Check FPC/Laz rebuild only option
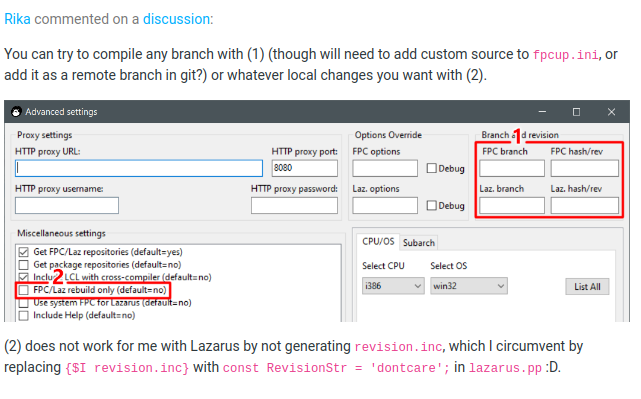Viewport: 641px width, 399px height. tap(24, 290)
